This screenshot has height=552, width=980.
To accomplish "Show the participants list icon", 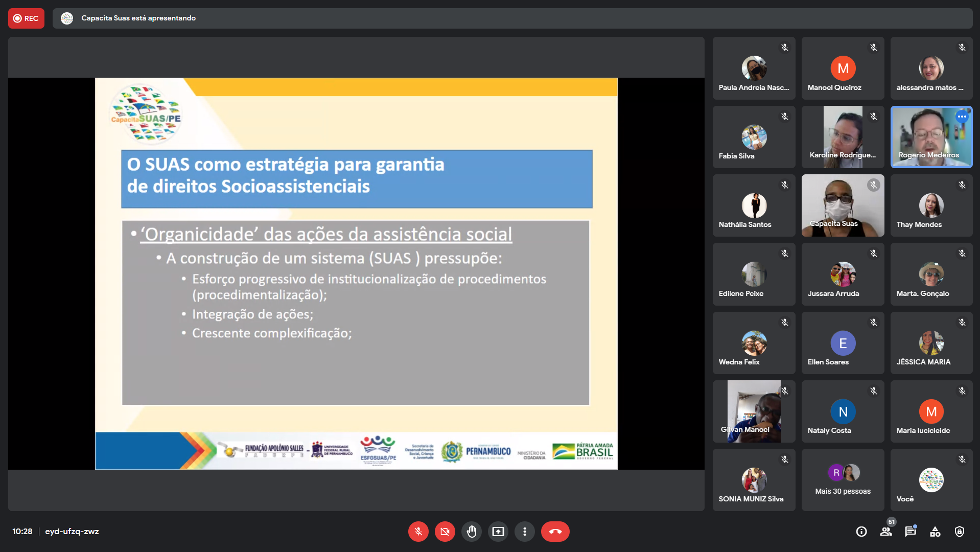I will point(886,532).
